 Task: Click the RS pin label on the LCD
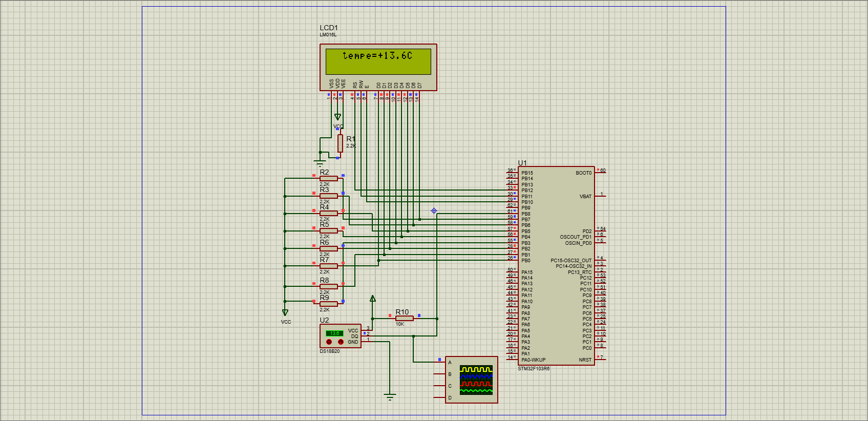click(x=355, y=85)
